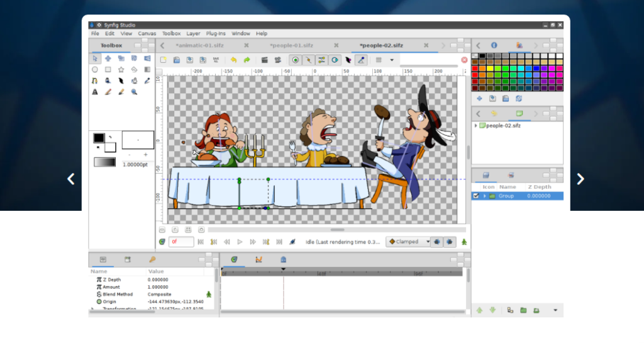Image resolution: width=644 pixels, height=343 pixels.
Task: Click the default gradient swatch
Action: point(105,162)
